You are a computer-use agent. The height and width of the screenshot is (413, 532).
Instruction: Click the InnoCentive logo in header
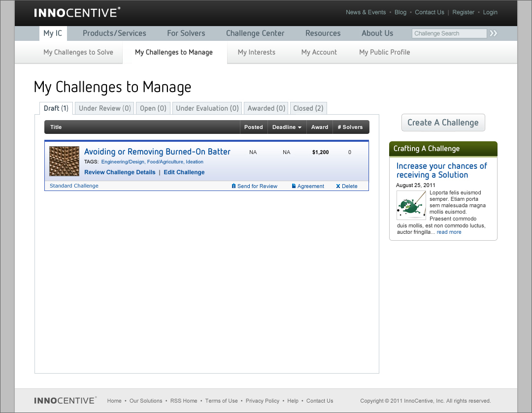(x=77, y=12)
